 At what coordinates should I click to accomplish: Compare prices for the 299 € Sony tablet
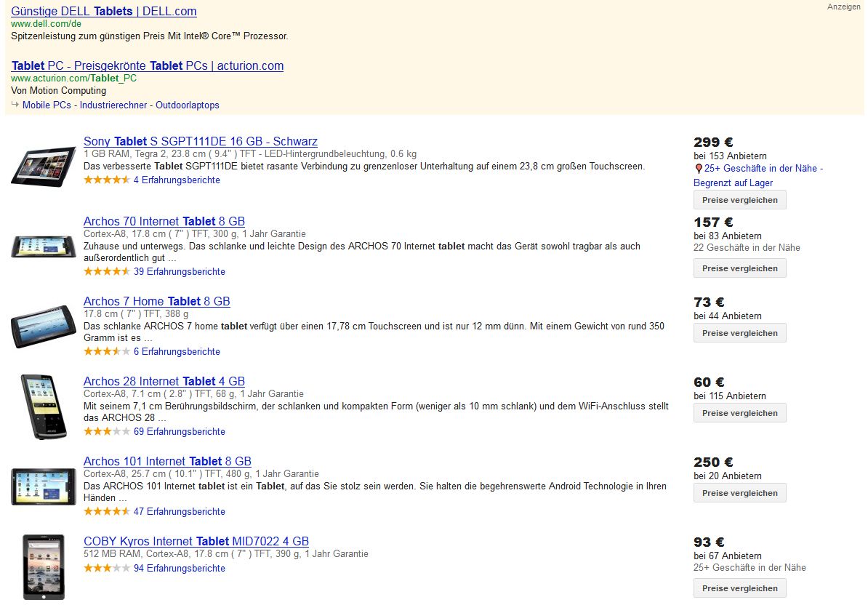739,200
